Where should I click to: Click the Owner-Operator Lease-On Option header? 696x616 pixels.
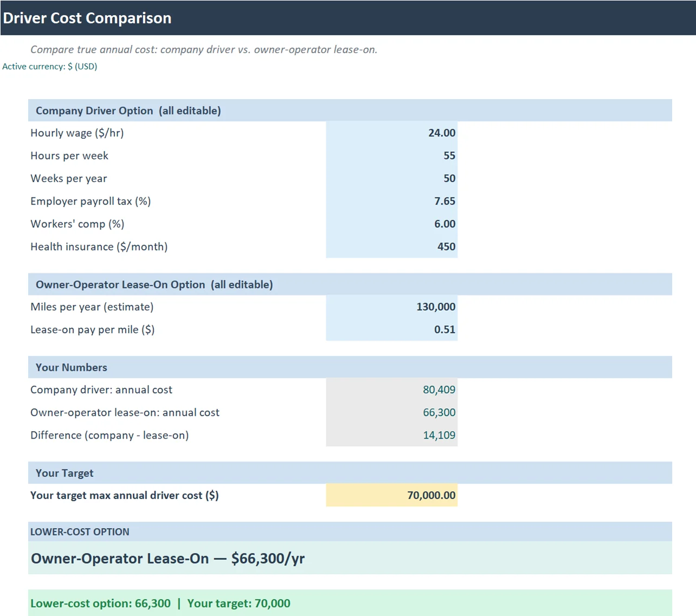pos(350,285)
